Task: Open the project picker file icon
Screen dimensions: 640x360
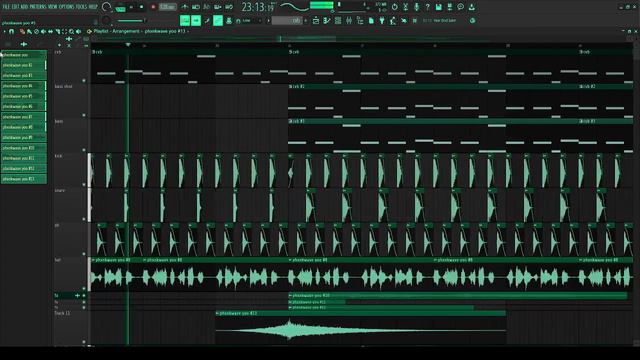Action: click(371, 20)
